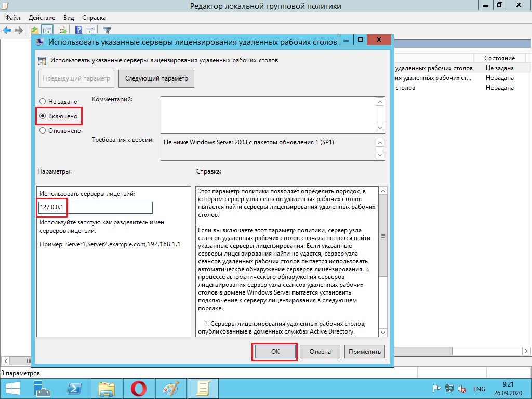Screen dimensions: 532x399
Task: Confirm the dialog with OK
Action: [x=275, y=352]
